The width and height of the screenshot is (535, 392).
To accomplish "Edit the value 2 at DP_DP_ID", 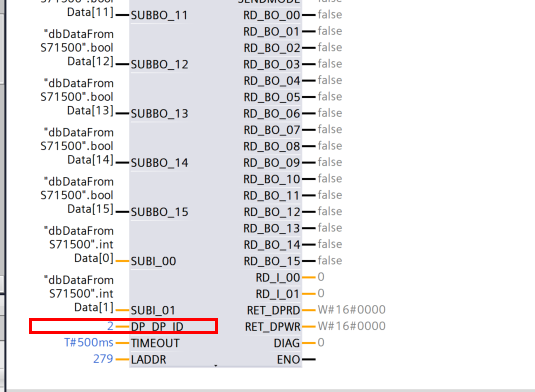I will (x=110, y=326).
